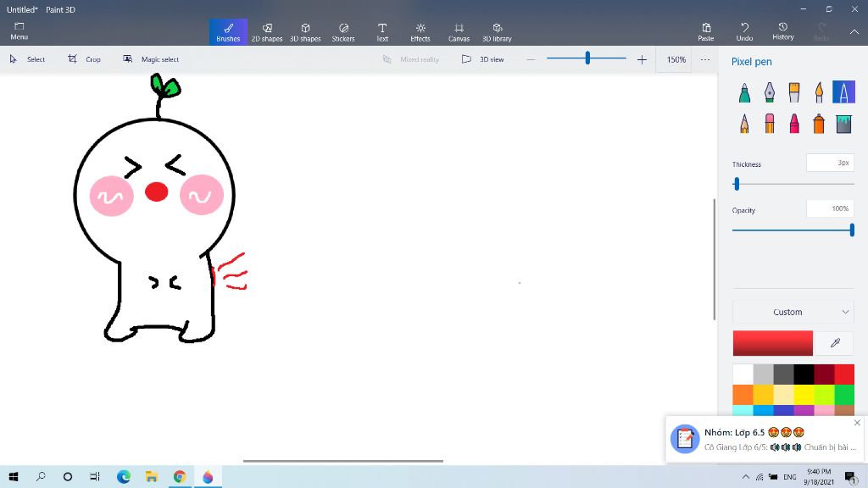
Task: Choose the Pencil tool
Action: point(744,124)
